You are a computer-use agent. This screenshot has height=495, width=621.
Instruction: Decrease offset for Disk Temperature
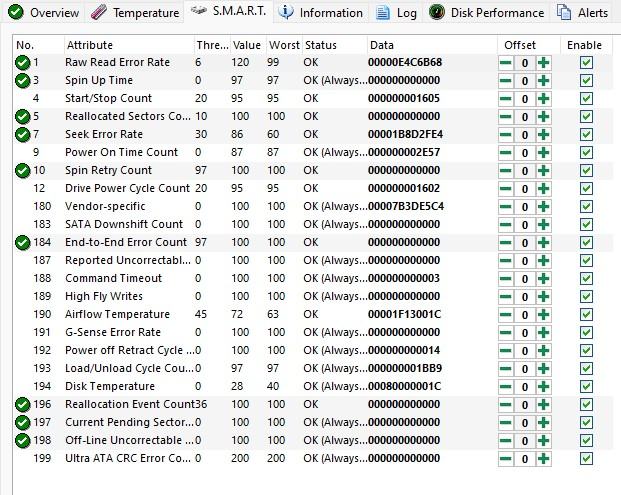(x=505, y=387)
